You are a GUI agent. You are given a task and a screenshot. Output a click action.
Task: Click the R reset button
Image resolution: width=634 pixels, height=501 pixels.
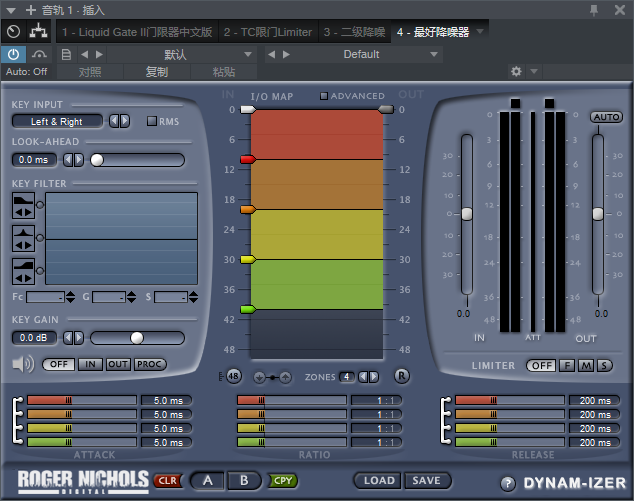[402, 376]
